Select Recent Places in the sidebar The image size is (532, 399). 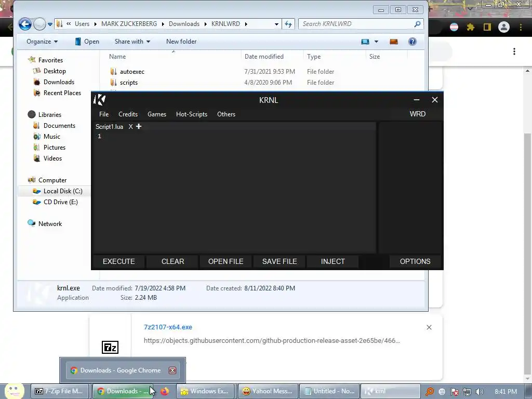click(x=62, y=92)
